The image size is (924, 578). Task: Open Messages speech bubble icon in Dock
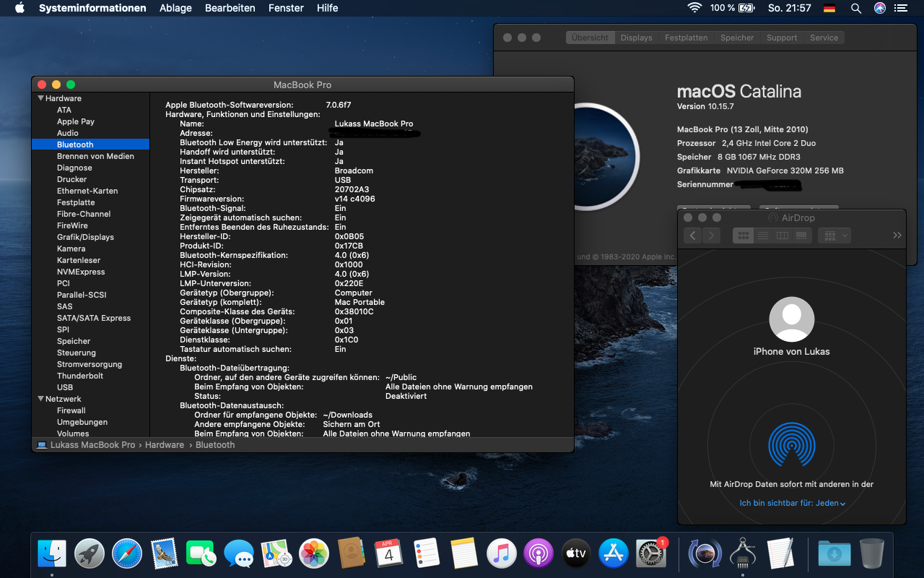(x=239, y=553)
